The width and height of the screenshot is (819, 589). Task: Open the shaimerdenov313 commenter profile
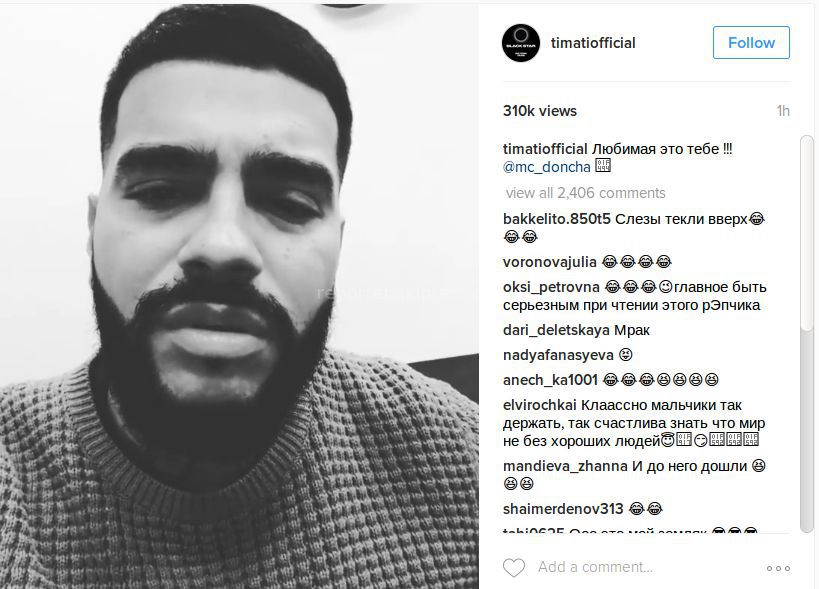(563, 509)
